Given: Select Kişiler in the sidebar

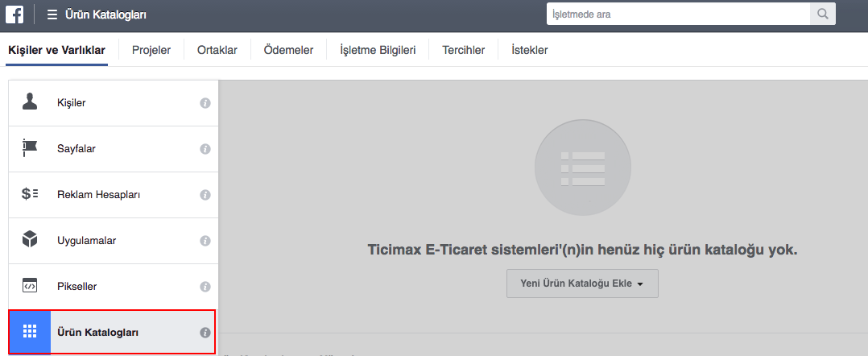Looking at the screenshot, I should point(114,103).
